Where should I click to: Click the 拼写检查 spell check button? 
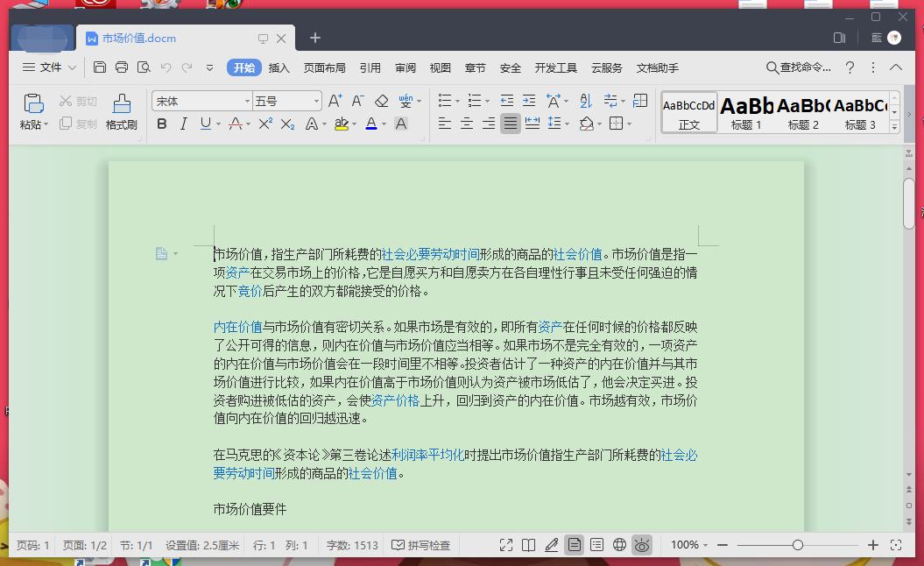421,545
